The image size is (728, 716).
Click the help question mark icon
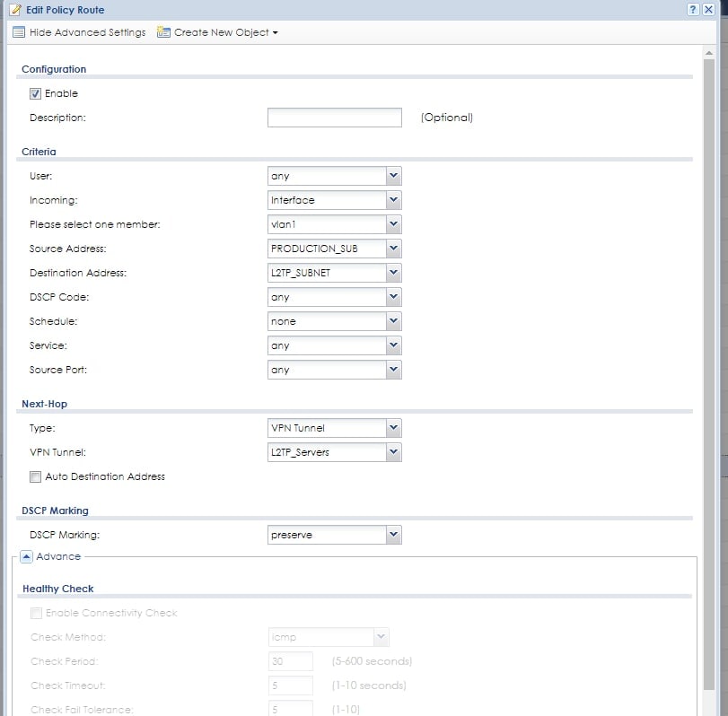[694, 9]
